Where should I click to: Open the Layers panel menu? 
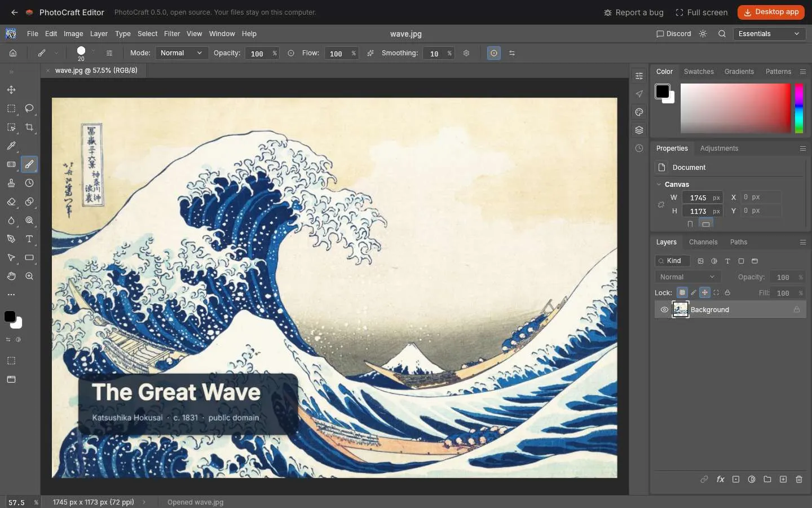coord(803,242)
